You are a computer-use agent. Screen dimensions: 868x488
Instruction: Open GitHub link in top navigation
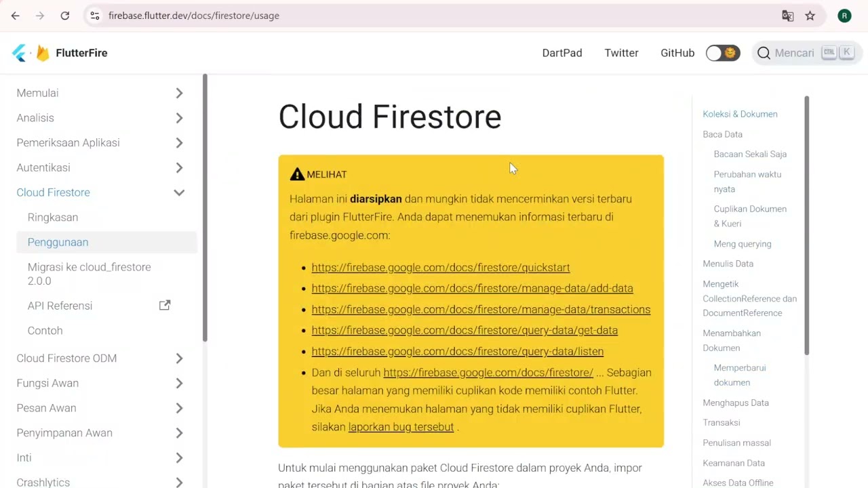(677, 53)
